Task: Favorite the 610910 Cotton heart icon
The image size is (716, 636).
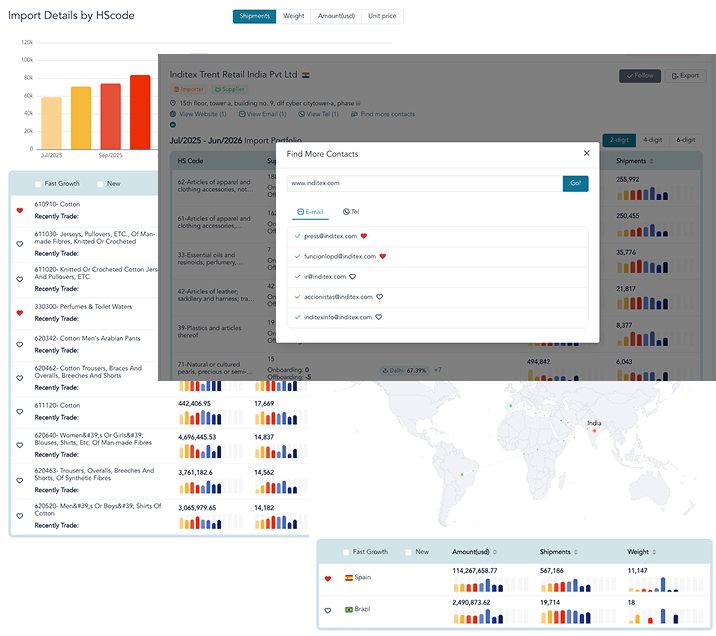Action: 20,210
